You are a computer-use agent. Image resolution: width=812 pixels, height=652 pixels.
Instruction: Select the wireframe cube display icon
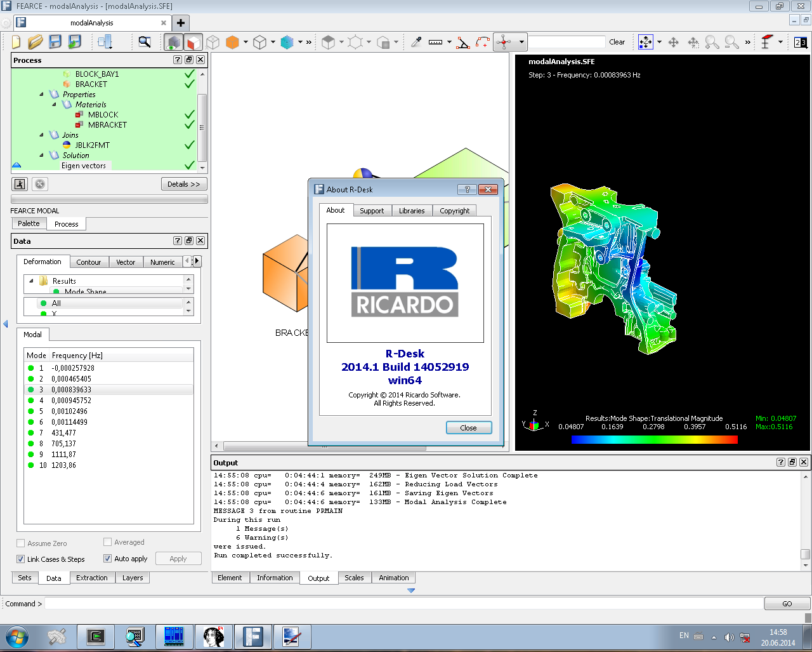[x=213, y=42]
